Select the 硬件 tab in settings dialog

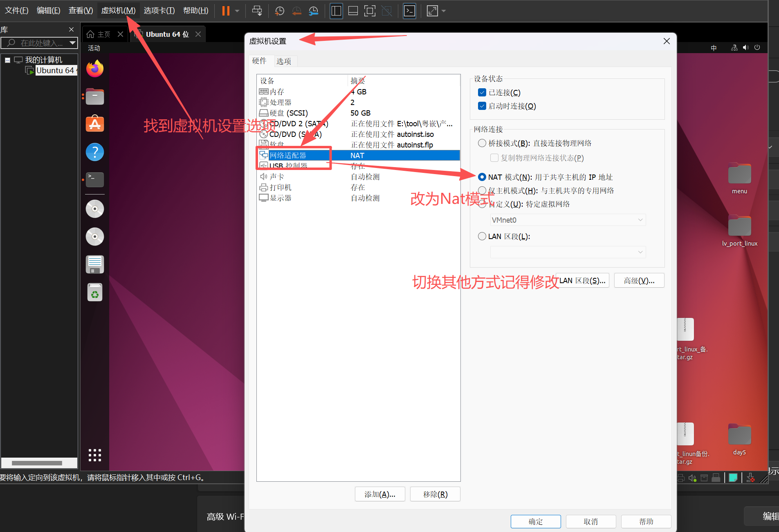tap(259, 61)
